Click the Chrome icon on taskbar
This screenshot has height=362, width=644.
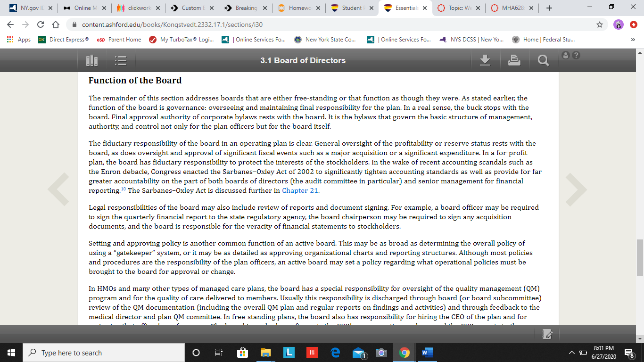coord(404,353)
